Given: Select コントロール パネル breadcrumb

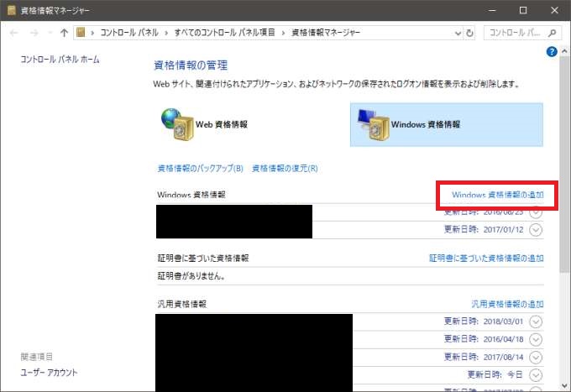Looking at the screenshot, I should [129, 33].
